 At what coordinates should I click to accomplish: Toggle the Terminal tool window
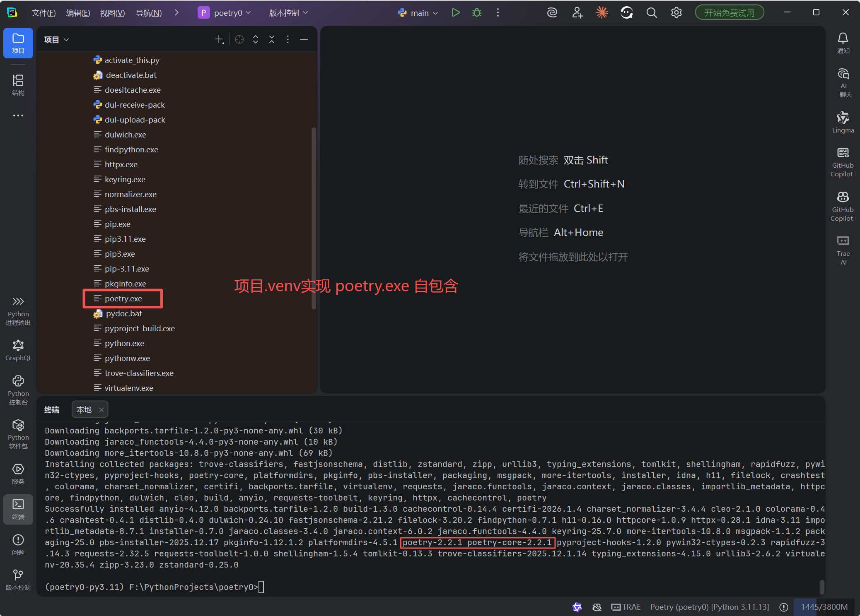click(18, 509)
